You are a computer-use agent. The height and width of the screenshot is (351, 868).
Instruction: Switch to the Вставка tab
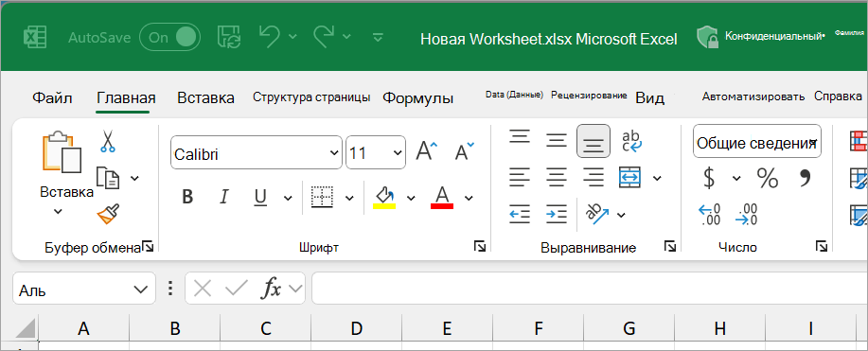[x=205, y=98]
